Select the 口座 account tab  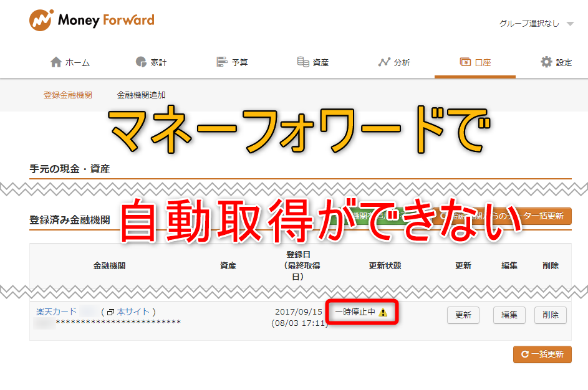(x=475, y=62)
